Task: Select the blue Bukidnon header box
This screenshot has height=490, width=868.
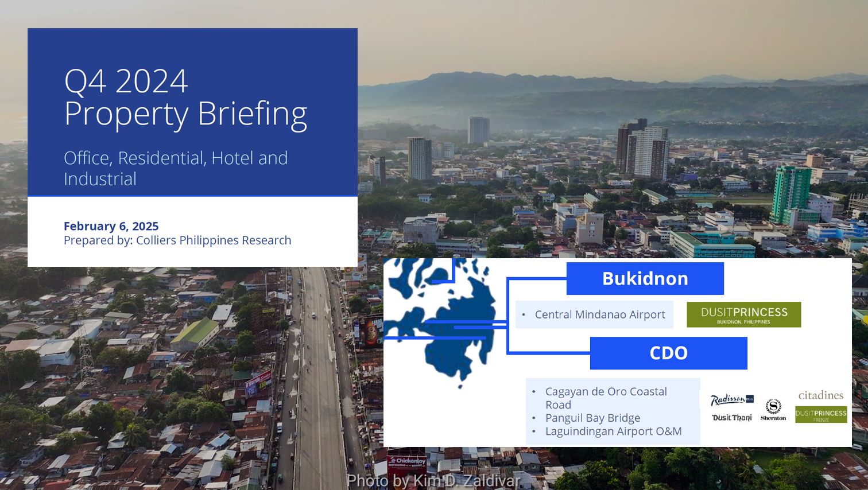Action: click(645, 279)
